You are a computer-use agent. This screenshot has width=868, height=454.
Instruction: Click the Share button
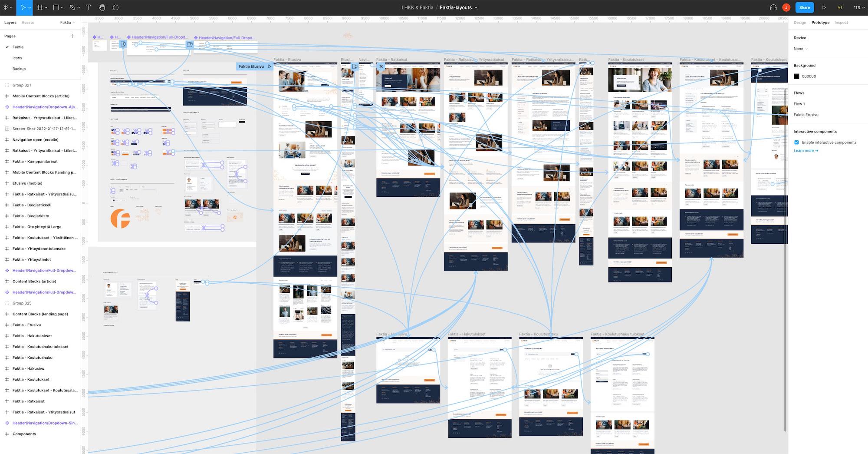tap(804, 7)
